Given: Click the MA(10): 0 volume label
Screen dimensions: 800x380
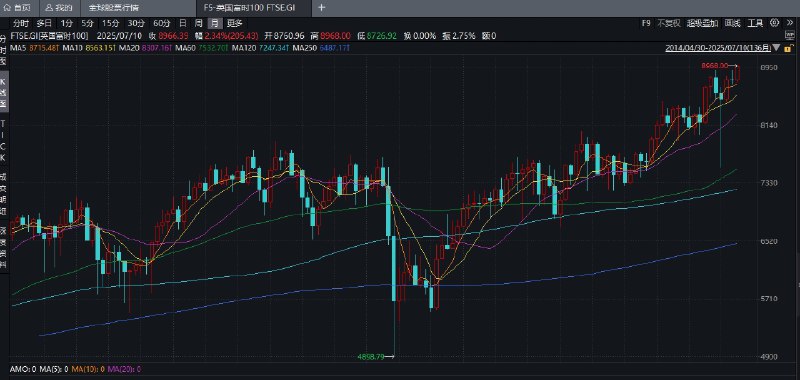Looking at the screenshot, I should point(88,369).
